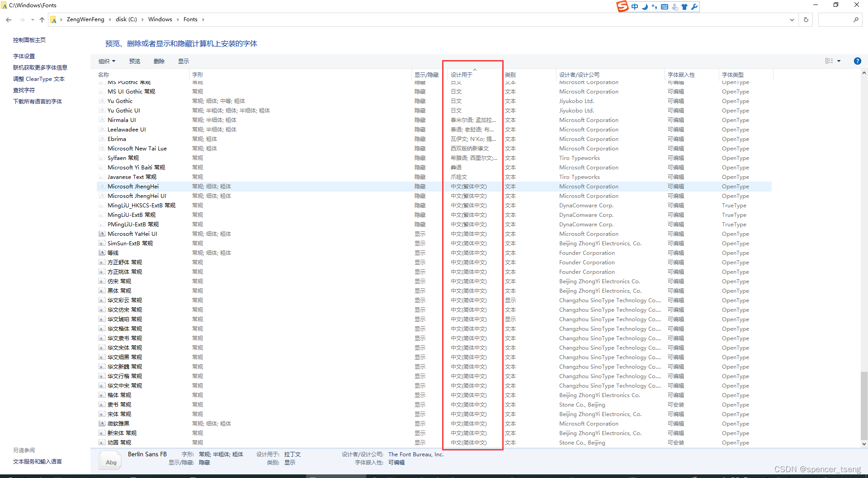Open 调整 ClearType 文本 link
868x478 pixels.
point(39,79)
